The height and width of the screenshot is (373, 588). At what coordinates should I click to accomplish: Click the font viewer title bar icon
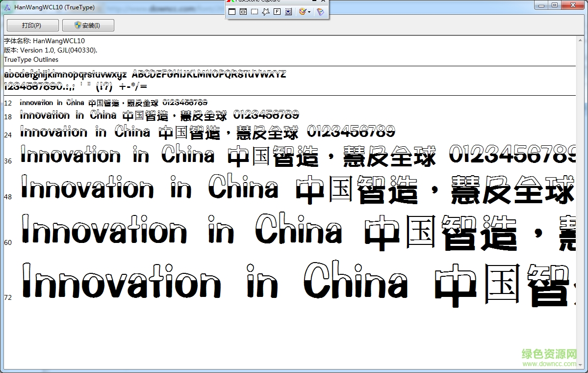click(x=7, y=7)
